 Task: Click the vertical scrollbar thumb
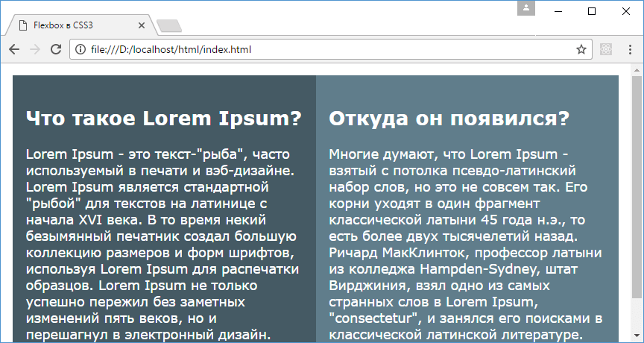tap(637, 186)
